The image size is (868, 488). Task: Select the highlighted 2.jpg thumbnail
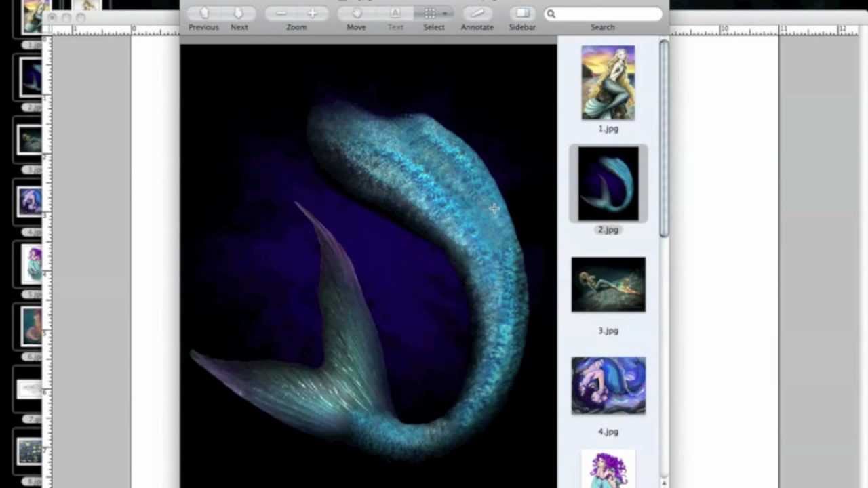(608, 183)
